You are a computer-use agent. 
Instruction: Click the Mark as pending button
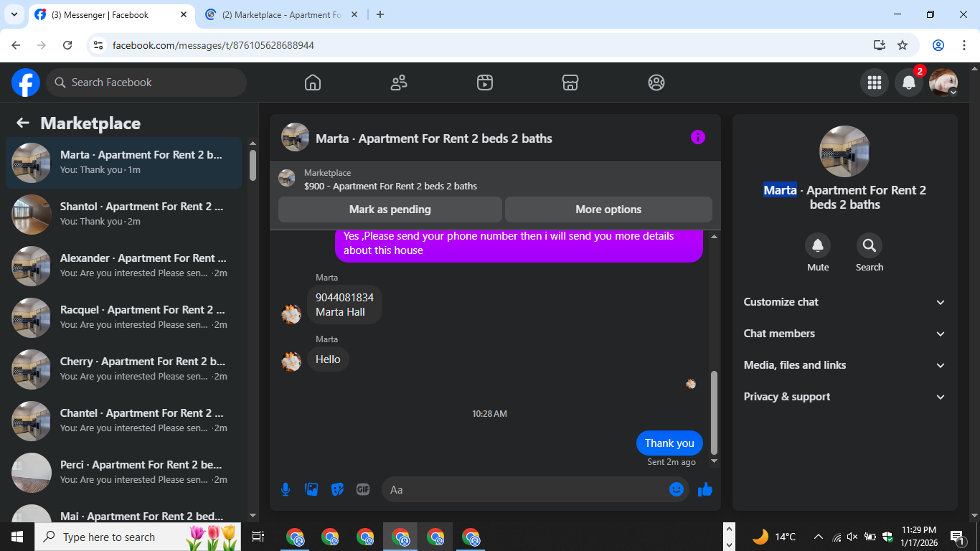pyautogui.click(x=390, y=209)
